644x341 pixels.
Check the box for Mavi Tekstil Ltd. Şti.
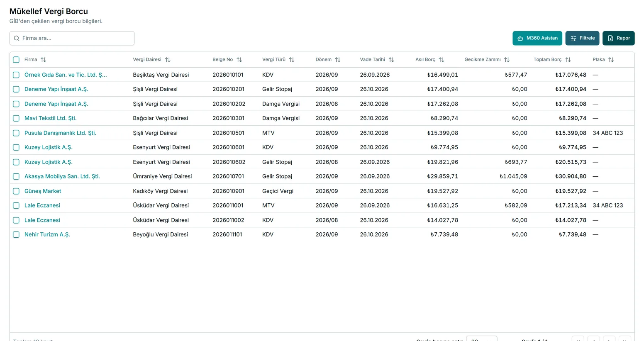click(x=16, y=118)
